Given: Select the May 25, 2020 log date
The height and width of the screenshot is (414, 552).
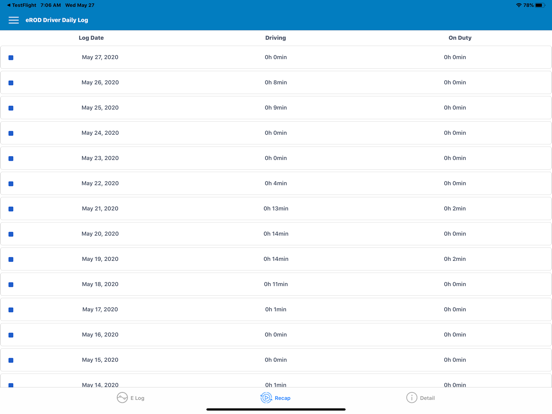Looking at the screenshot, I should (100, 107).
